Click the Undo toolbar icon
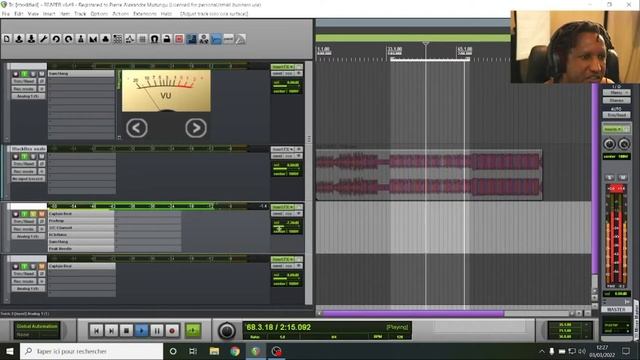Viewport: 640px width, 360px height. pyautogui.click(x=56, y=39)
